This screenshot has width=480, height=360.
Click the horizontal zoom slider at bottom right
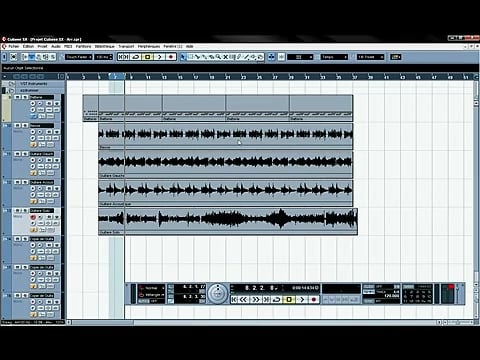point(458,322)
